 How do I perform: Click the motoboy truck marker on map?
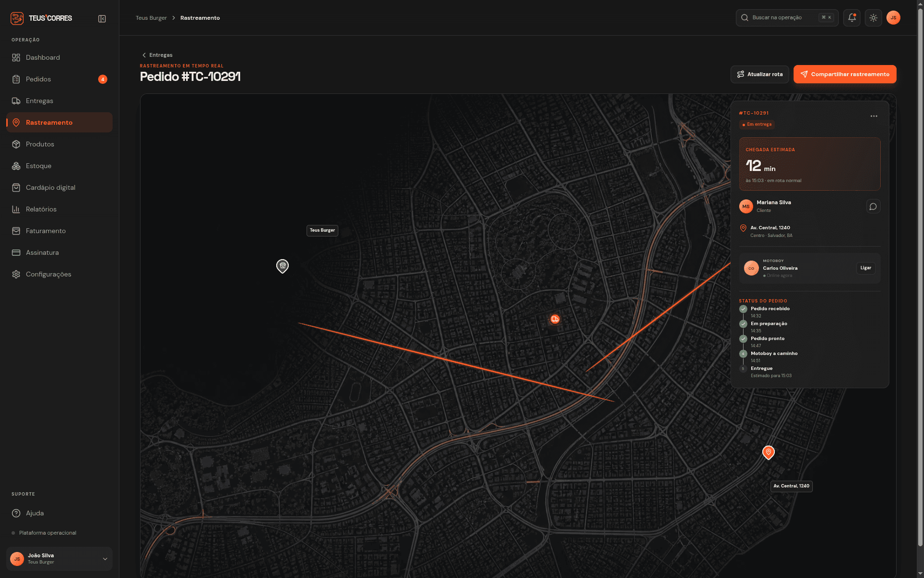(555, 319)
